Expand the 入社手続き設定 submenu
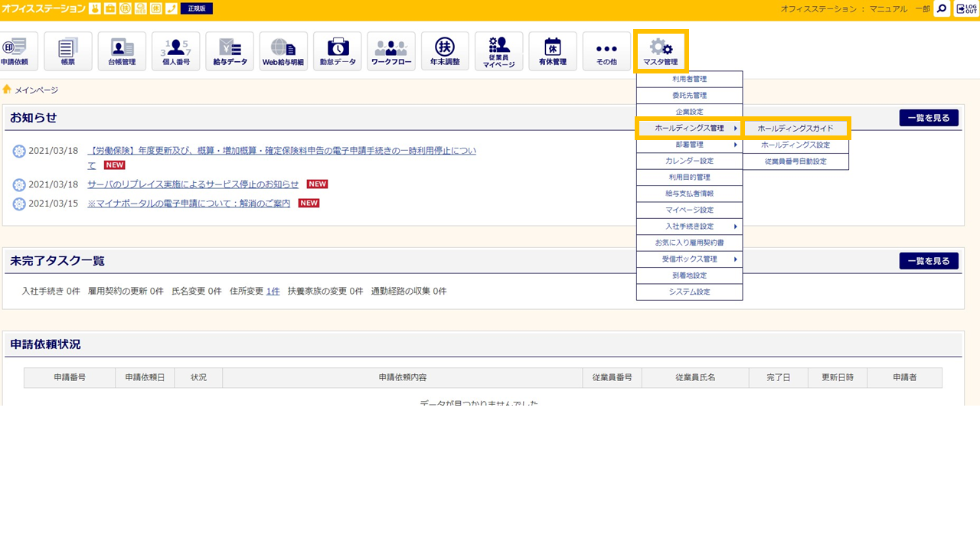 [x=689, y=227]
